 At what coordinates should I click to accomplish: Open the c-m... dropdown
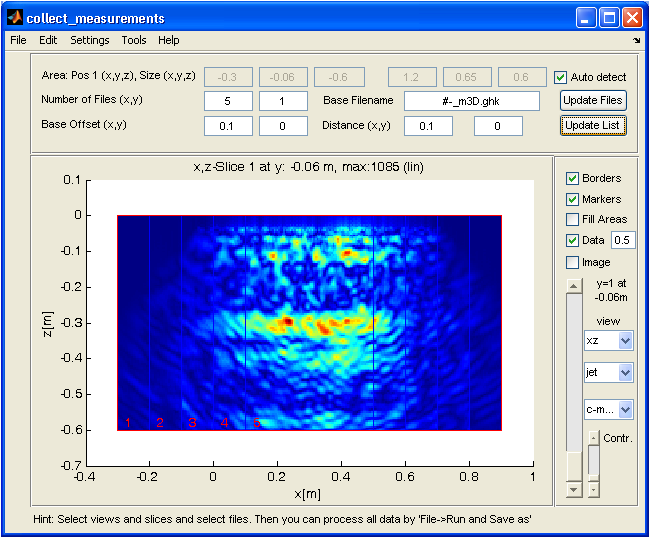(608, 410)
